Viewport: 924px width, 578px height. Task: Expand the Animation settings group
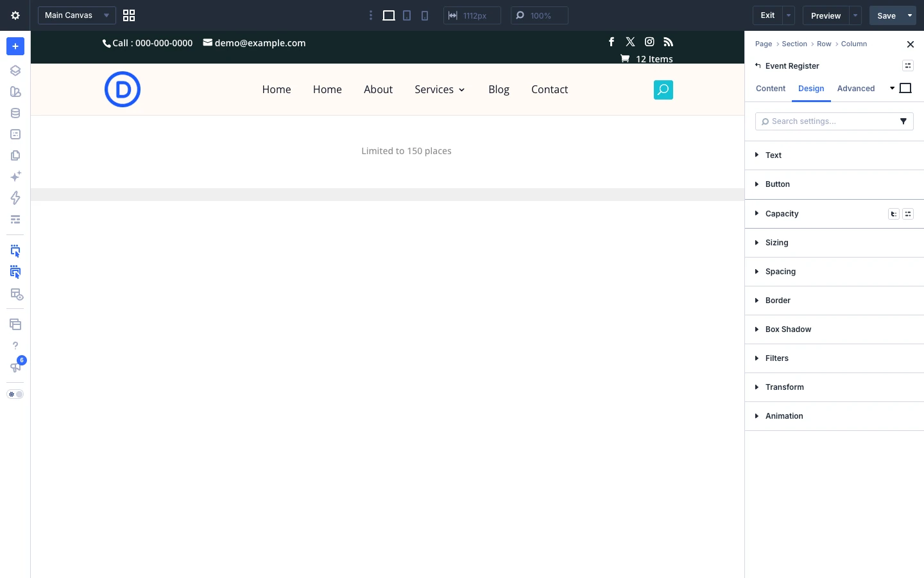click(x=834, y=416)
